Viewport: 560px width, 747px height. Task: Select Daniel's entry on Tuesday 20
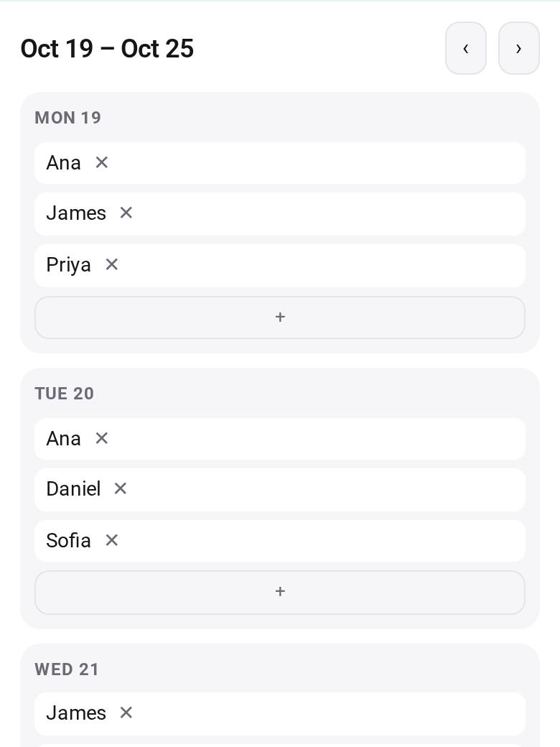(x=280, y=489)
